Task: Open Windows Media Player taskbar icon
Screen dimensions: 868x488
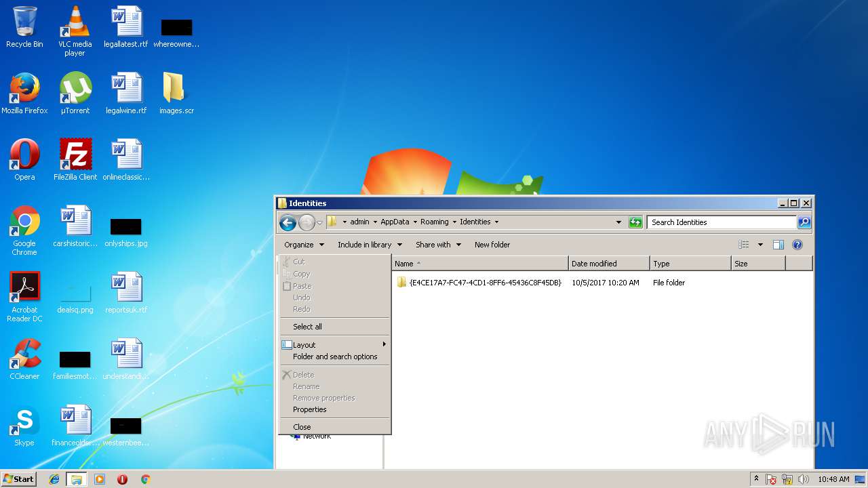Action: [x=100, y=479]
